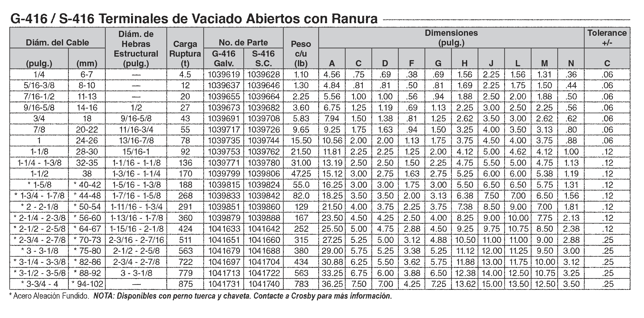The width and height of the screenshot is (644, 318).
Task: Click part number 1039619
Action: tap(224, 75)
